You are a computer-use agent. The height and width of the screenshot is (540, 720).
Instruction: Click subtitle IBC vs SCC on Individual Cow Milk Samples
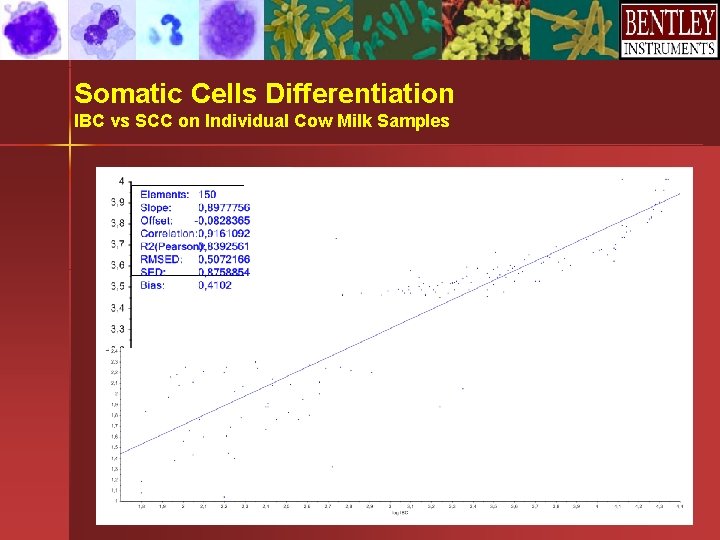click(262, 121)
